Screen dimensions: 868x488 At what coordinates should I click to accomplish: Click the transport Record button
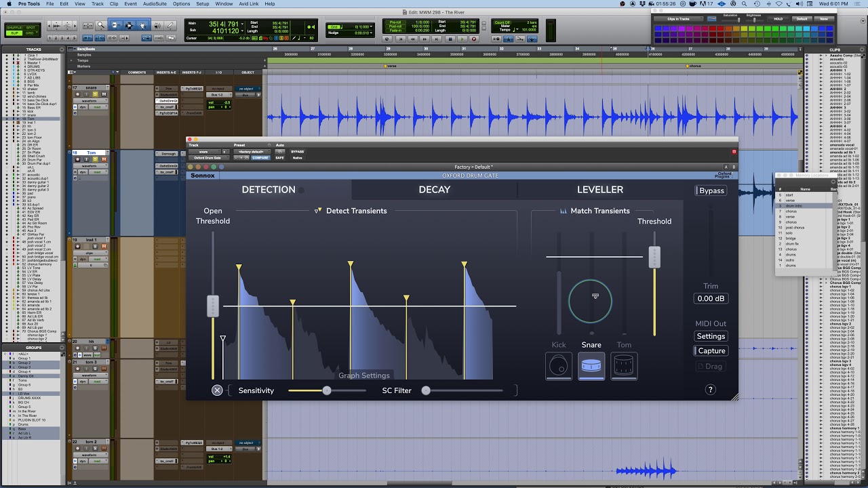coord(474,39)
